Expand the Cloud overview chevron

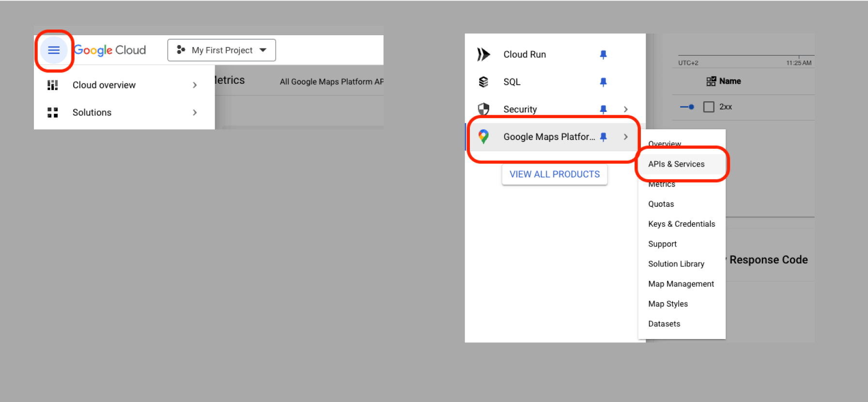point(195,85)
